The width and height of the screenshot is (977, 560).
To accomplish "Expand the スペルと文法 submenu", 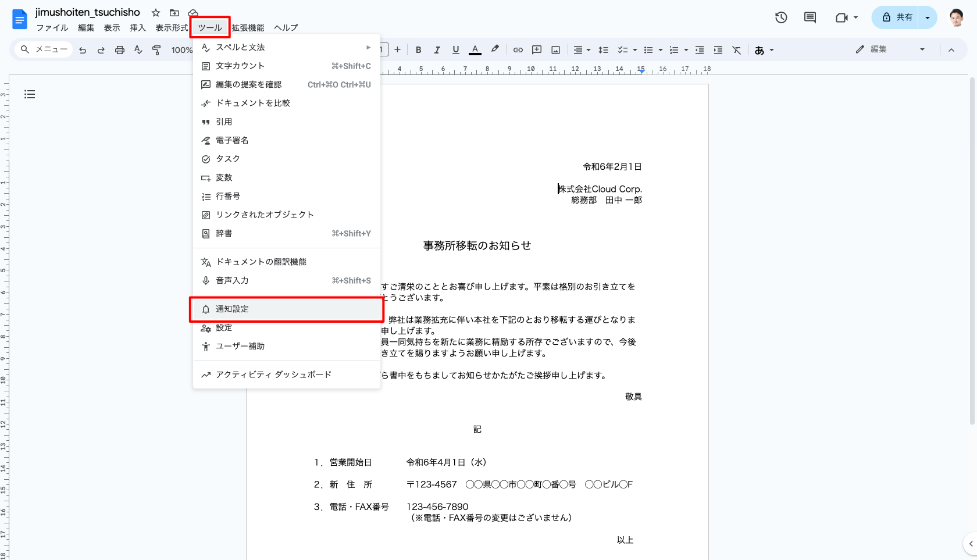I will coord(287,47).
